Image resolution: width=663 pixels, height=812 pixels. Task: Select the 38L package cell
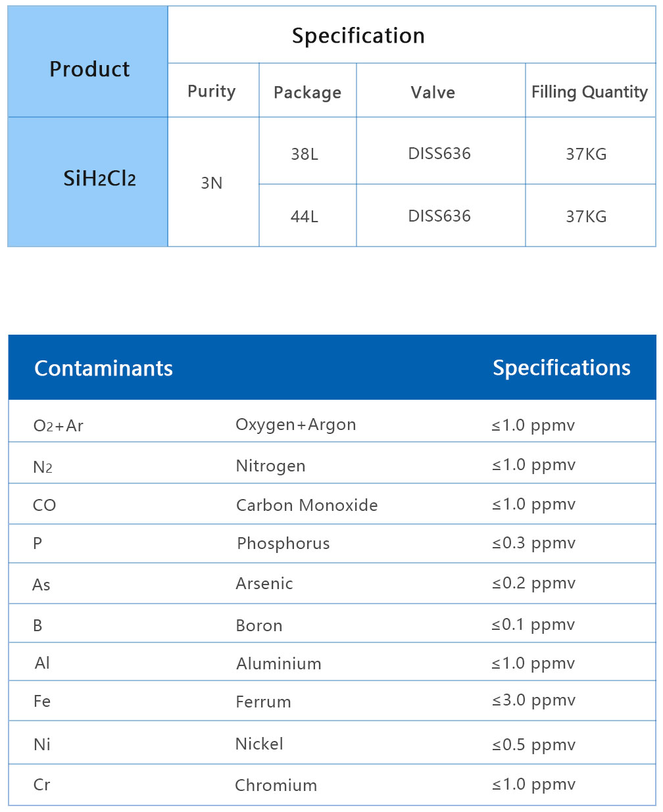click(x=305, y=154)
